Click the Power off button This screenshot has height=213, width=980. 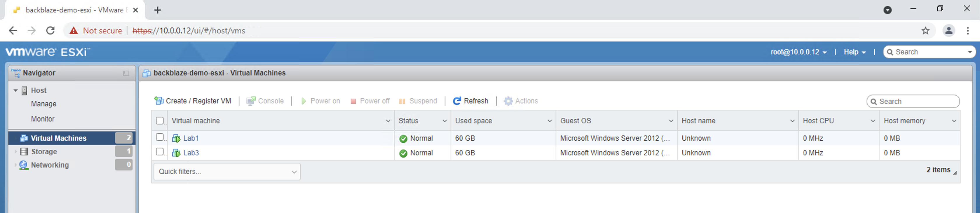pos(370,101)
